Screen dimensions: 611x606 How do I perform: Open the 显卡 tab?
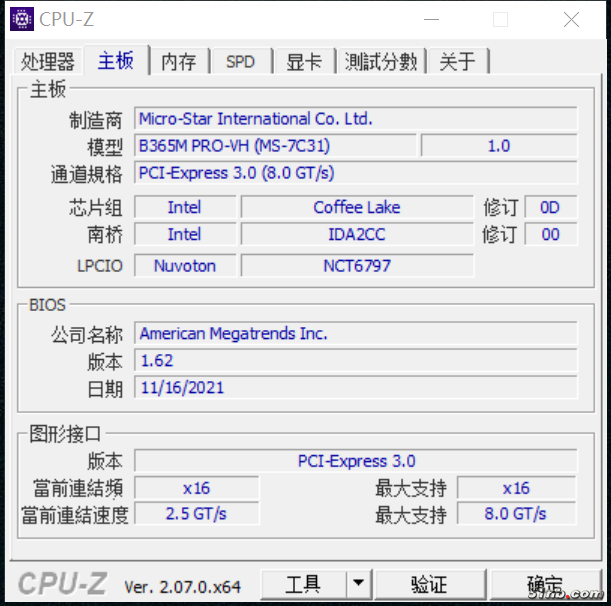(x=304, y=62)
